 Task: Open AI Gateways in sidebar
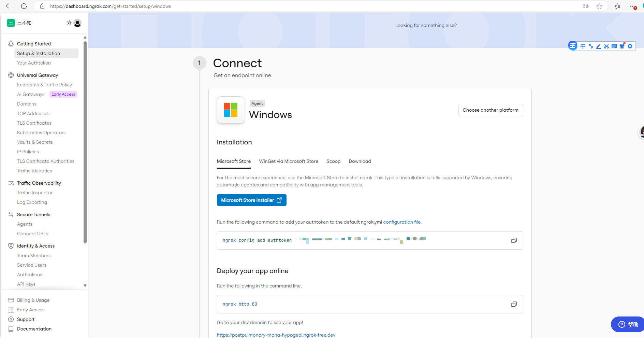31,94
